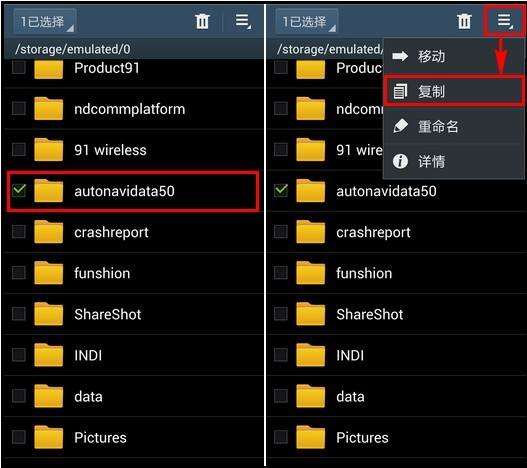Open the '1已选择' dropdown in left panel
Viewport: 527px width, 468px height.
click(45, 22)
